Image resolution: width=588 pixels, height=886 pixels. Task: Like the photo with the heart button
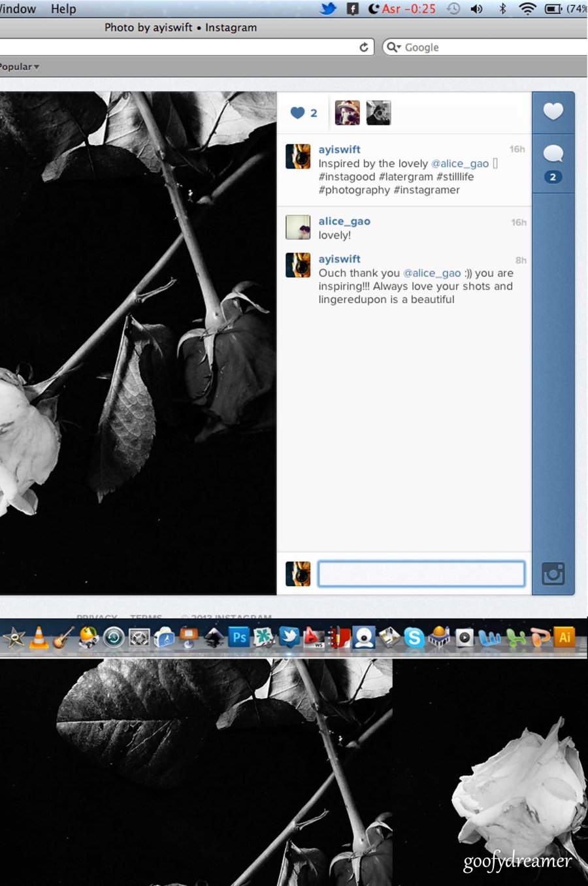click(553, 112)
